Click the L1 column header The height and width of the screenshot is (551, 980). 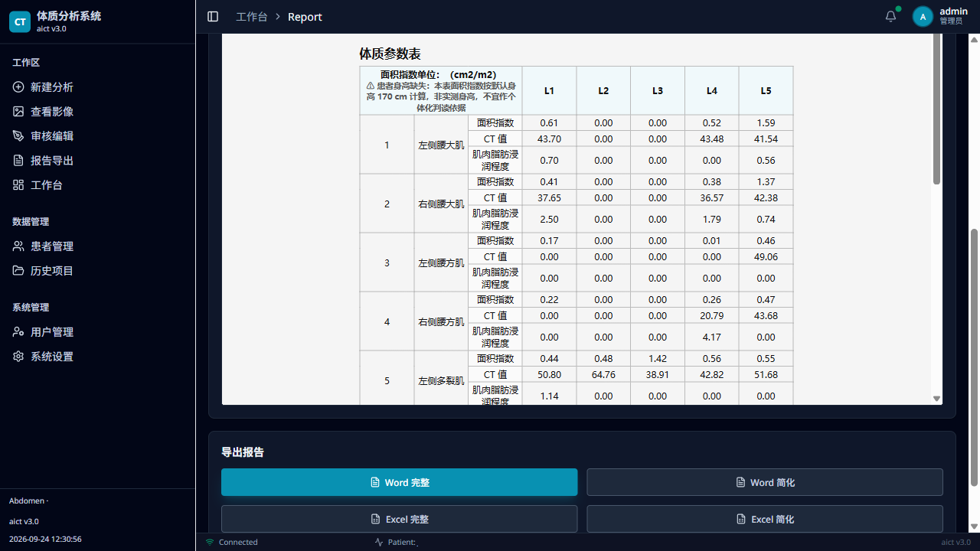click(x=549, y=91)
